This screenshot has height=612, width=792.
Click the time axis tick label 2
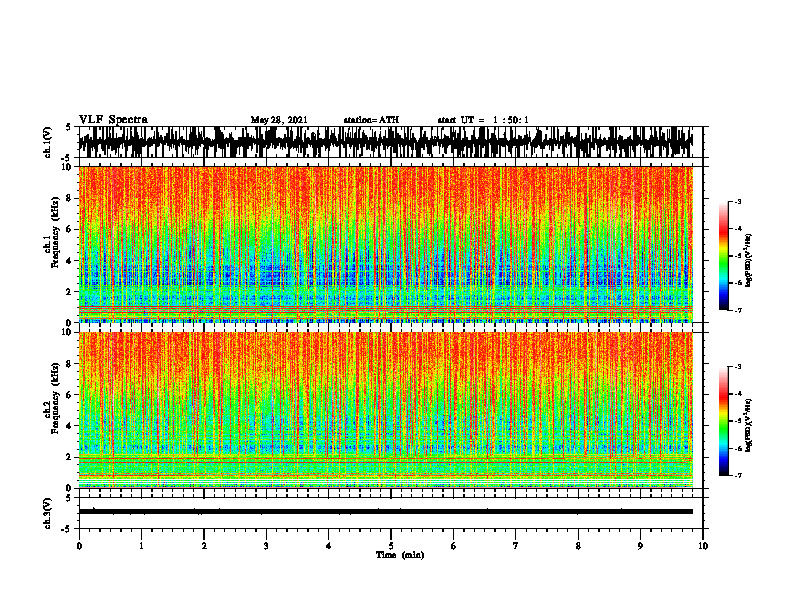coord(204,546)
